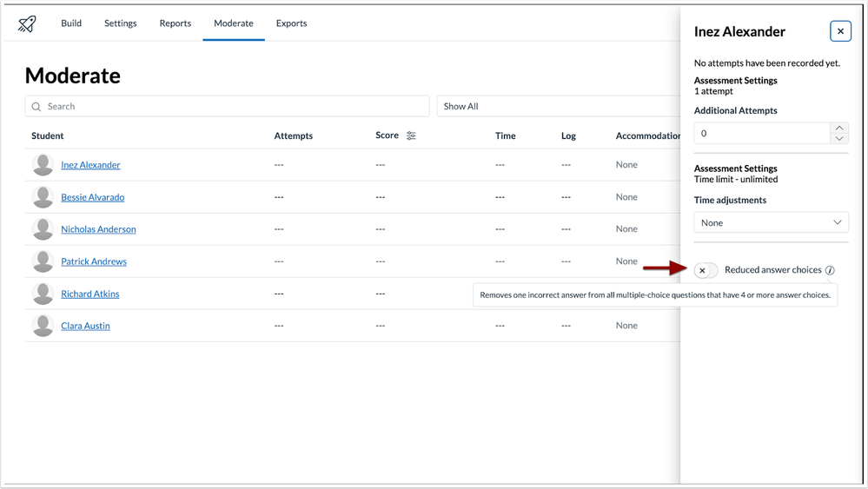The height and width of the screenshot is (489, 868).
Task: Click the Accommodations column header
Action: click(648, 135)
